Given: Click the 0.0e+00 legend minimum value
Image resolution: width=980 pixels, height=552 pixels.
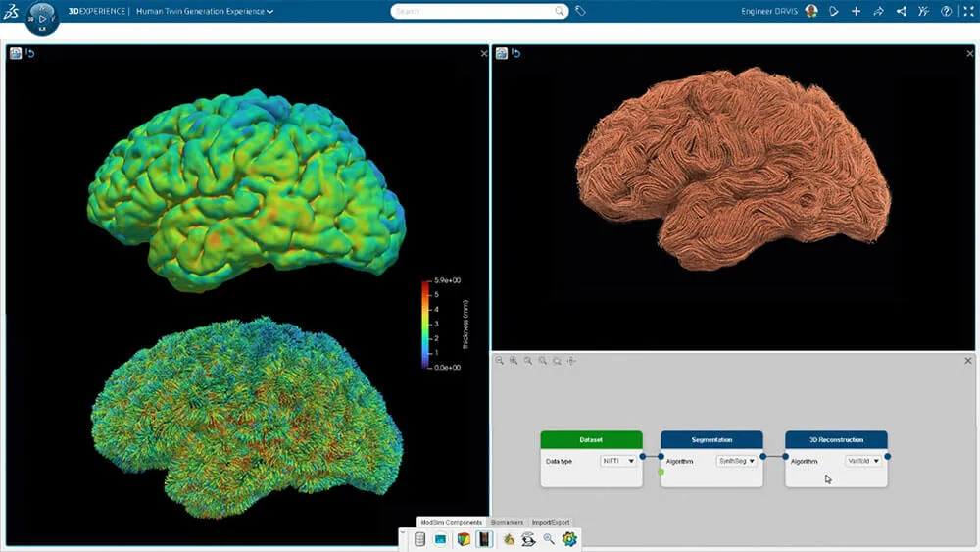Looking at the screenshot, I should coord(448,368).
